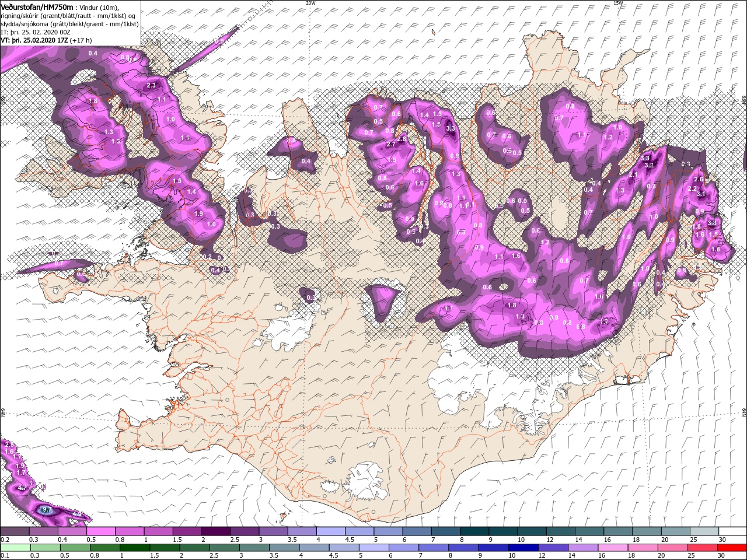The width and height of the screenshot is (747, 560).
Task: Click the 'Vindur (10m)' label in header
Action: coord(99,7)
